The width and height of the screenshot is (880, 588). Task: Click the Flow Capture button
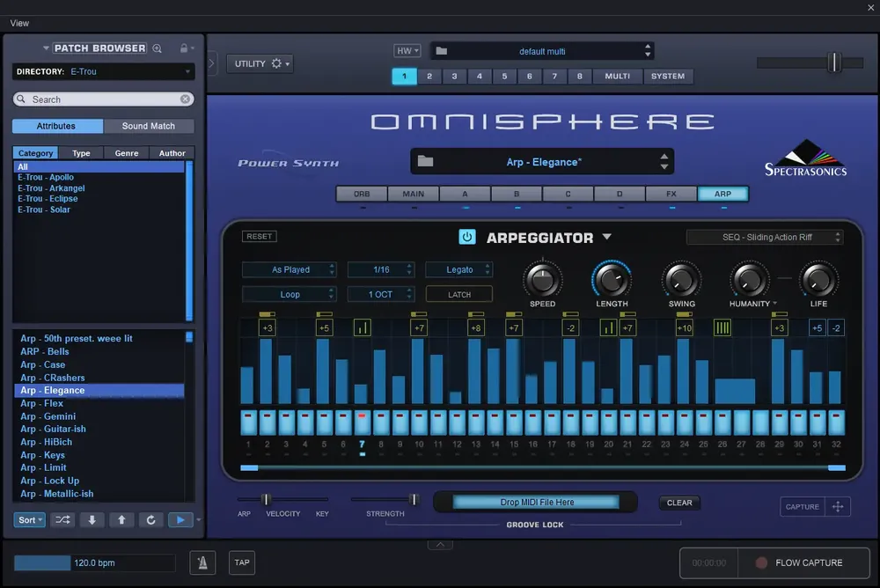(x=803, y=562)
